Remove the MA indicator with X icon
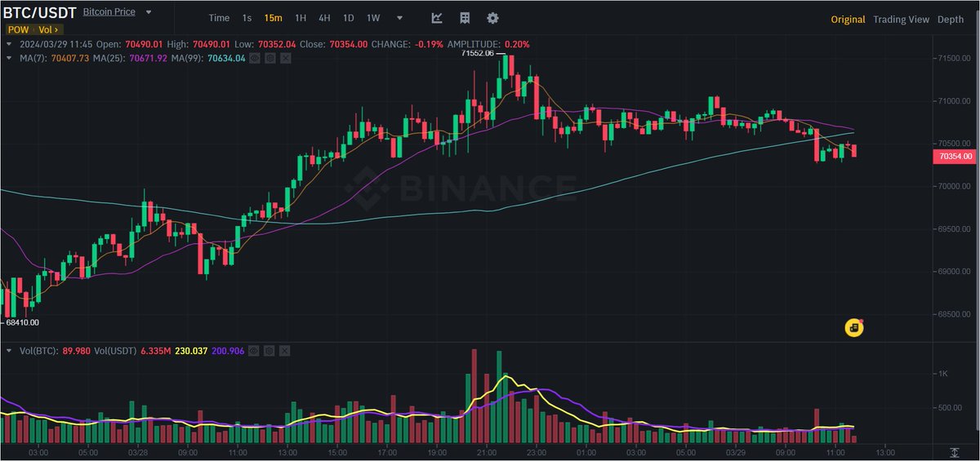Screen dimensions: 980x461 click(x=285, y=59)
